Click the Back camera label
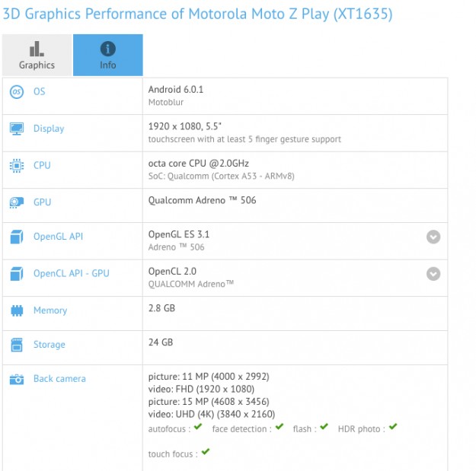The width and height of the screenshot is (476, 471). point(59,379)
